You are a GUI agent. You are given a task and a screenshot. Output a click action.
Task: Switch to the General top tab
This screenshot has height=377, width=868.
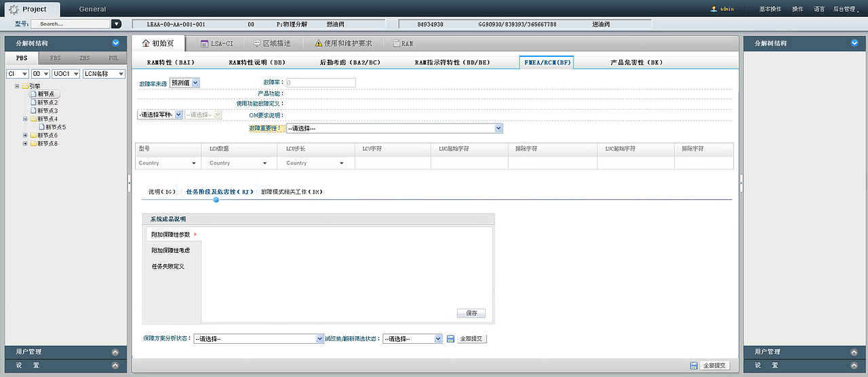point(92,9)
